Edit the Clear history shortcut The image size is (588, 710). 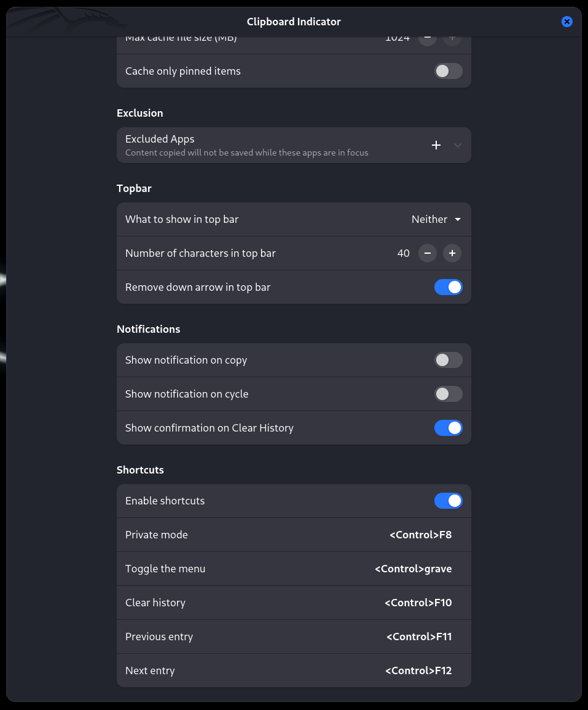point(418,603)
